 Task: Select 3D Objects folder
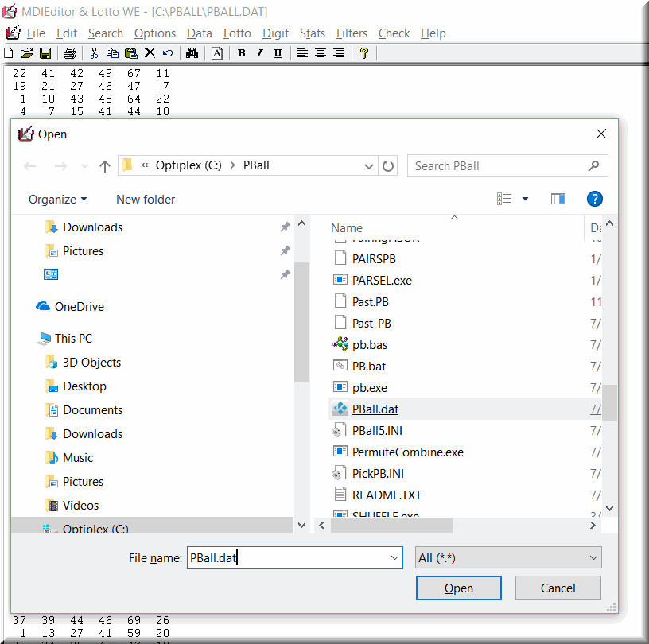click(91, 363)
